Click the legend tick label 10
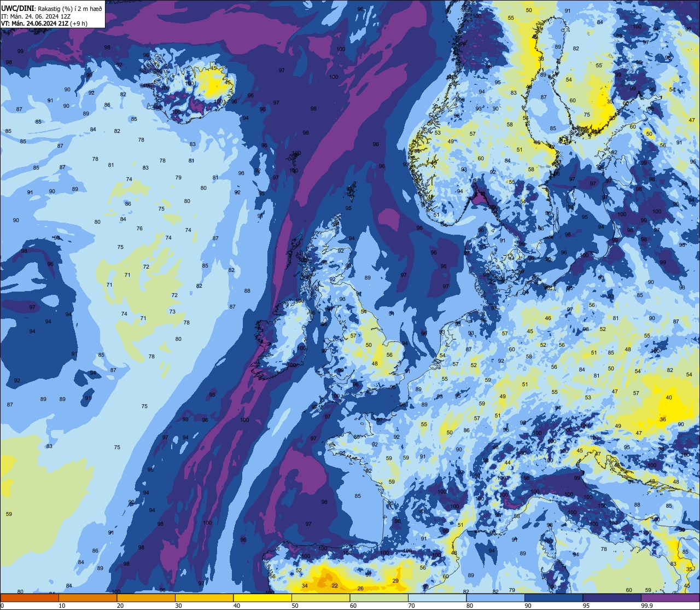This screenshot has width=700, height=610. coord(62,606)
